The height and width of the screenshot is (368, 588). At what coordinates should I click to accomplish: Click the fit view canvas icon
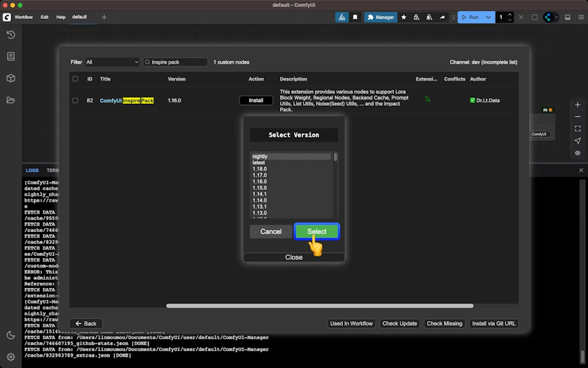tap(577, 129)
